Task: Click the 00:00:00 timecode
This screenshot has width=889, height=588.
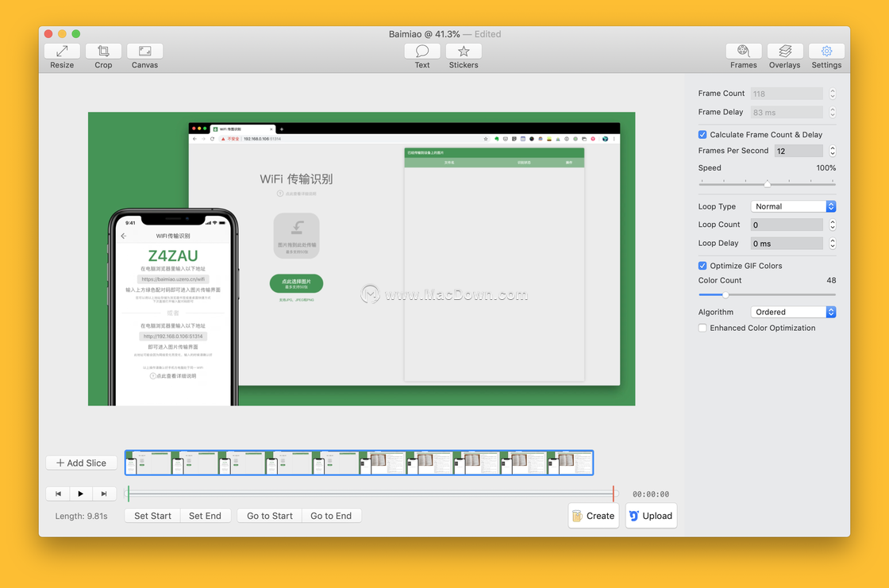Action: [x=651, y=494]
